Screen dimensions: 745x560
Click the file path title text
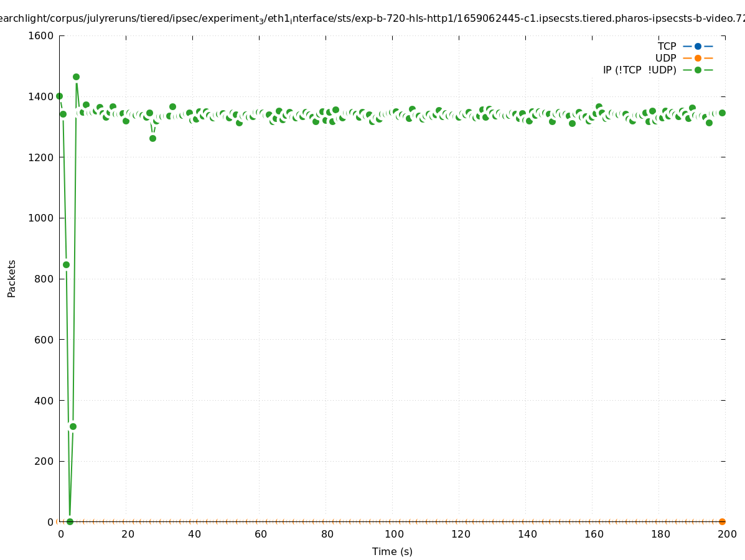click(372, 19)
